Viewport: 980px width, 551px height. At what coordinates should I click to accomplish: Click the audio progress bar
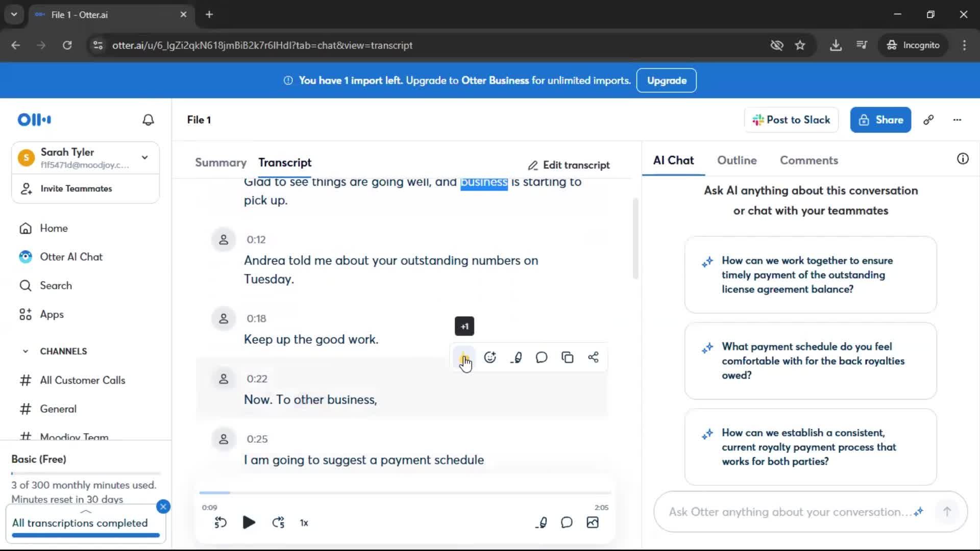pyautogui.click(x=405, y=493)
